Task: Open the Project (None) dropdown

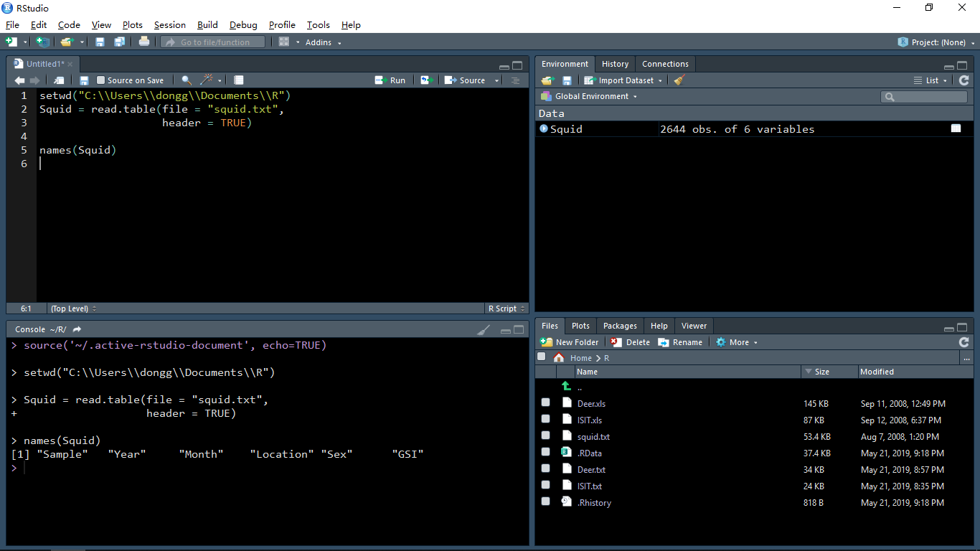Action: point(936,42)
